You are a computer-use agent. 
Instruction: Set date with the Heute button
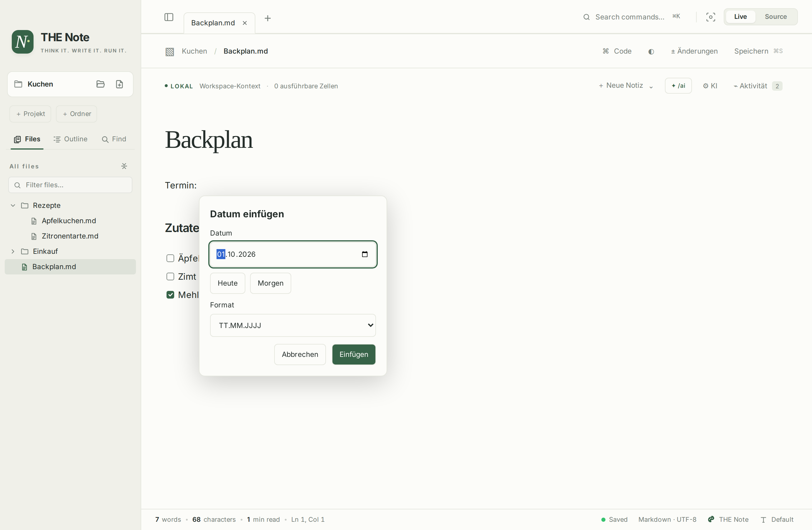coord(227,283)
